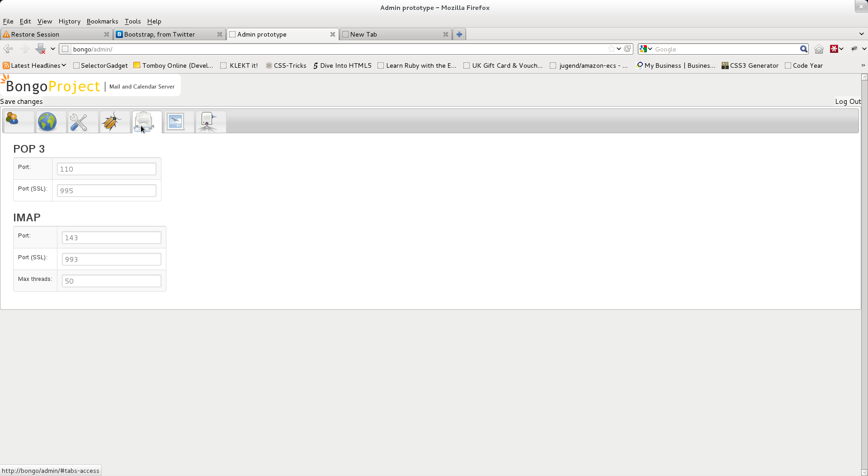Viewport: 868px width, 476px height.
Task: Open UK Gift Card bookmark
Action: click(x=503, y=65)
